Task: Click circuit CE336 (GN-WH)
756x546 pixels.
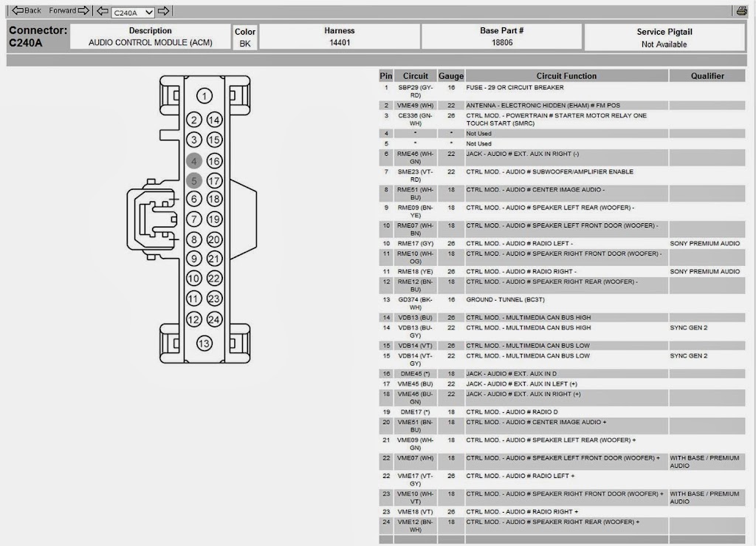Action: (415, 119)
